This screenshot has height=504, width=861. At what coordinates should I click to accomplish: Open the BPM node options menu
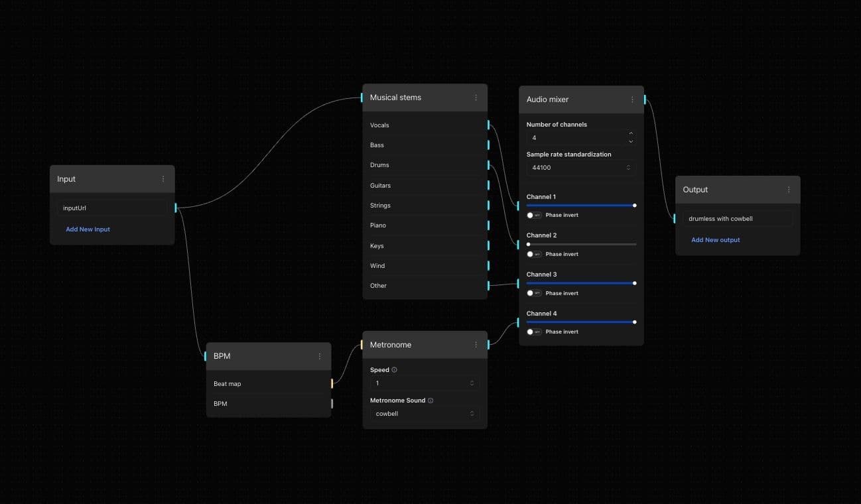[319, 356]
